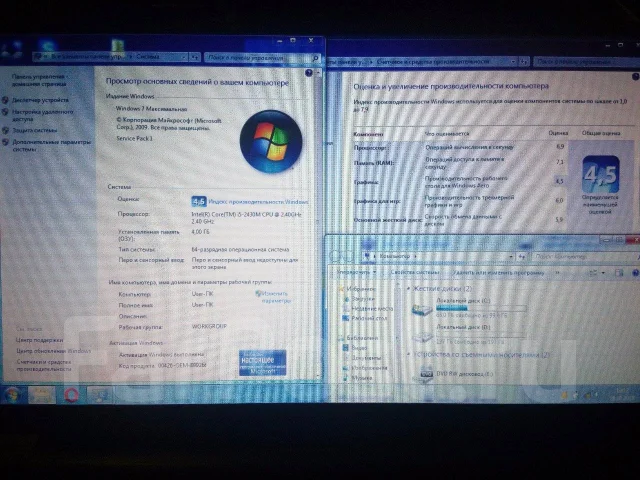Open Защита системы link

pyautogui.click(x=35, y=130)
